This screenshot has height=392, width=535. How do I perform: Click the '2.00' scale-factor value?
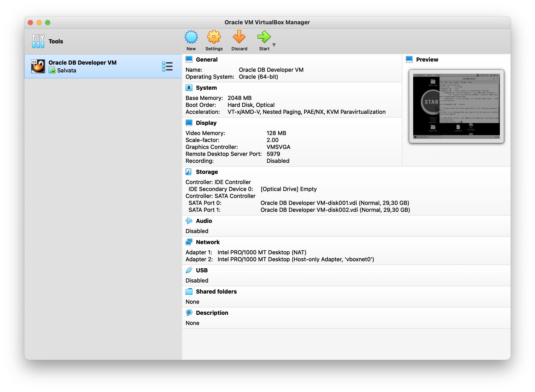pyautogui.click(x=272, y=140)
